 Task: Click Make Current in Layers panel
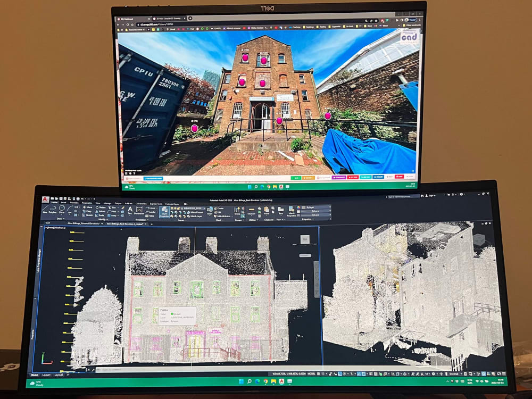pos(195,212)
